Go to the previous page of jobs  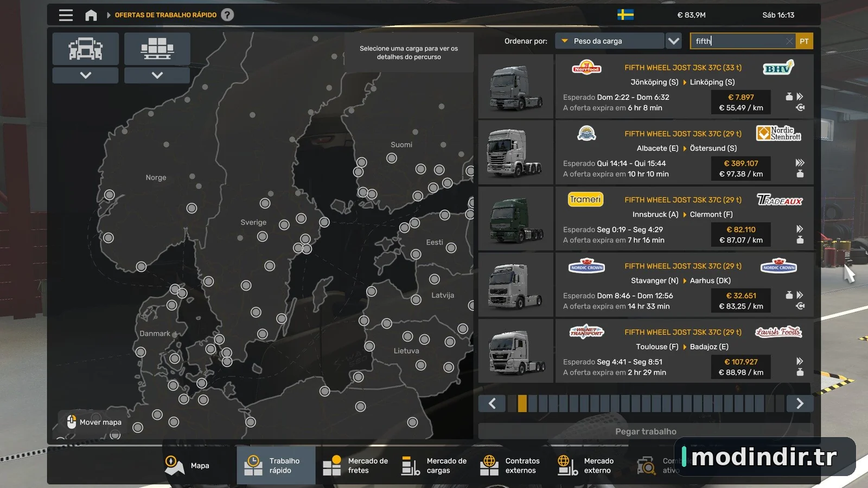(492, 403)
